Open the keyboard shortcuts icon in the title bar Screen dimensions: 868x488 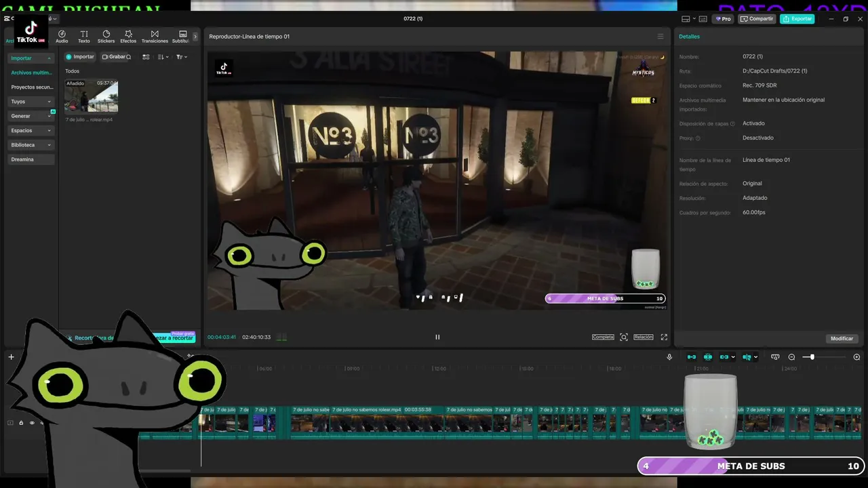coord(703,19)
